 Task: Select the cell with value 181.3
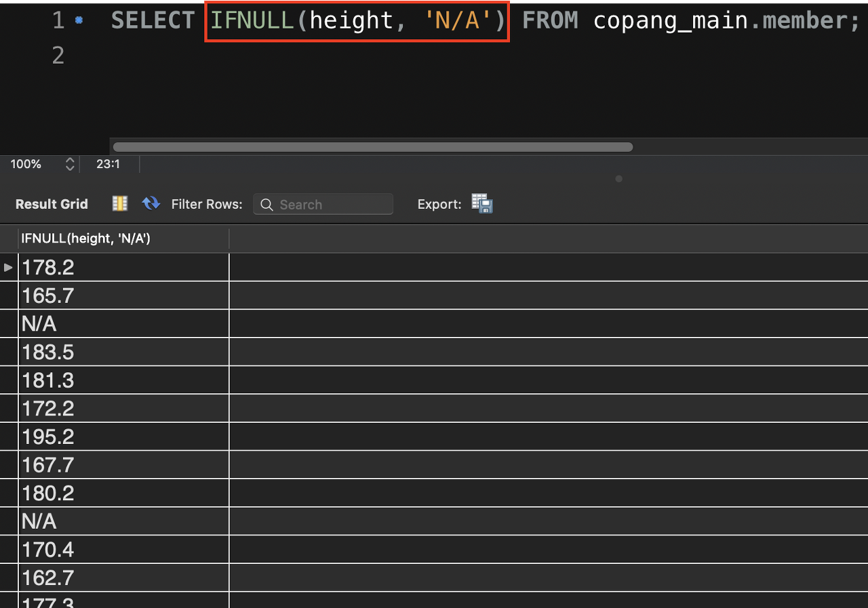click(x=123, y=380)
